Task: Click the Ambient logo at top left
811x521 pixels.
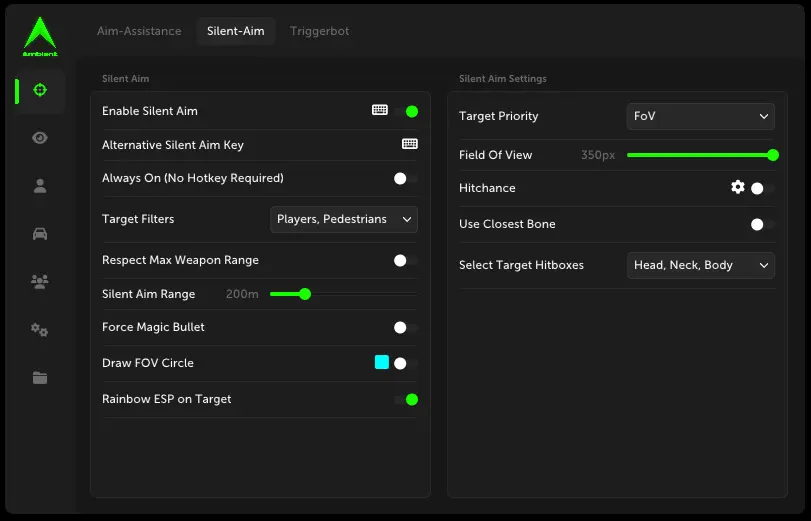Action: click(x=40, y=36)
